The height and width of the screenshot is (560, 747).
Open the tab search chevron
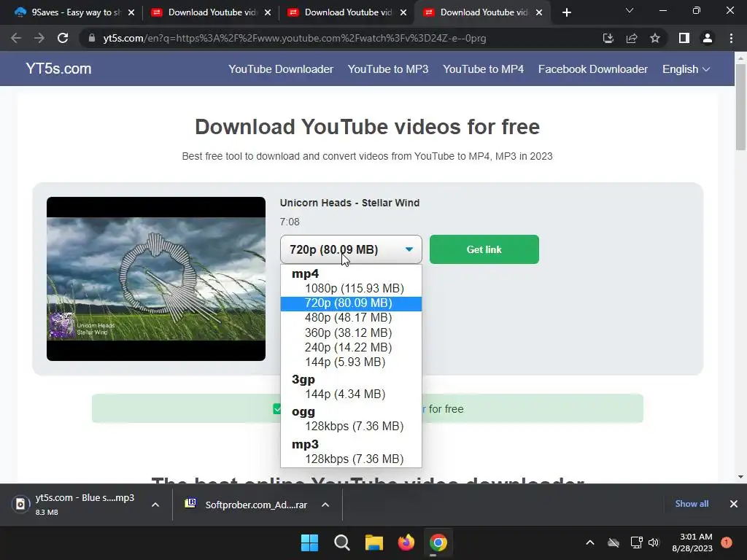[630, 10]
